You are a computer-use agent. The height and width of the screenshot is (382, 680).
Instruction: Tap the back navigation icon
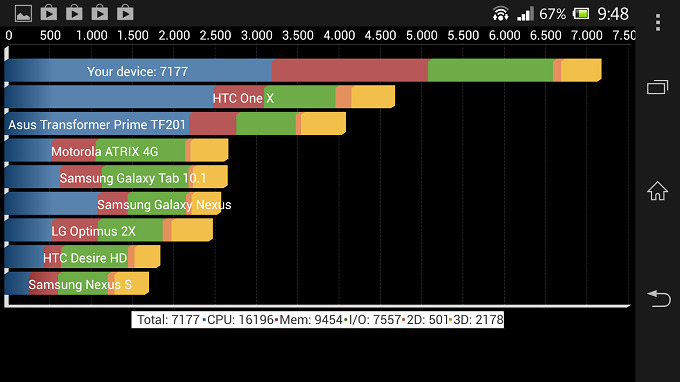click(659, 299)
